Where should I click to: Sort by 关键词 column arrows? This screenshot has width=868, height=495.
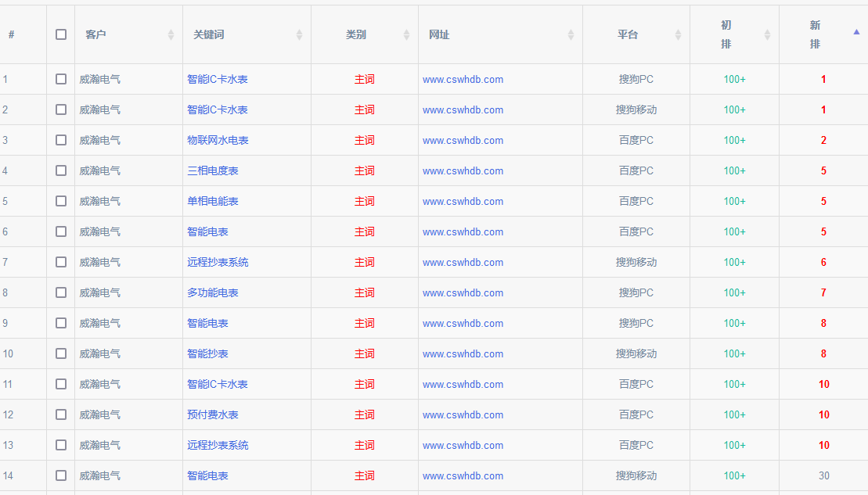pyautogui.click(x=300, y=35)
